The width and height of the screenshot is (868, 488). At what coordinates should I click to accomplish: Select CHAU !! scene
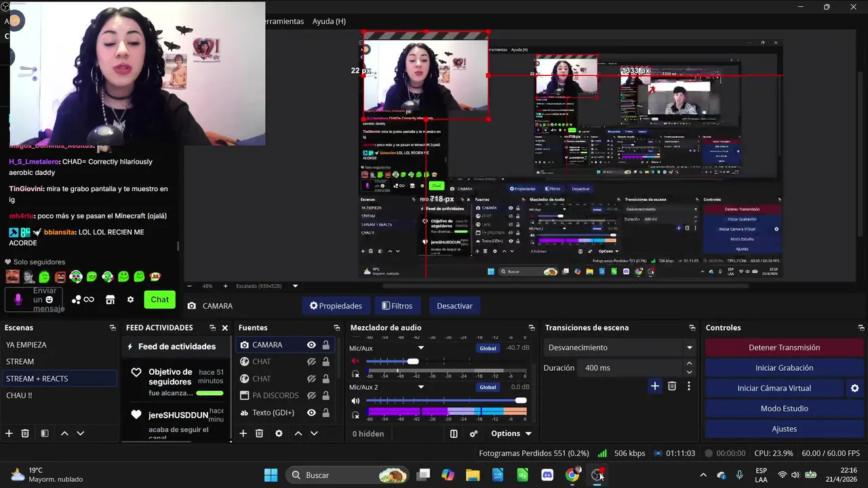59,396
